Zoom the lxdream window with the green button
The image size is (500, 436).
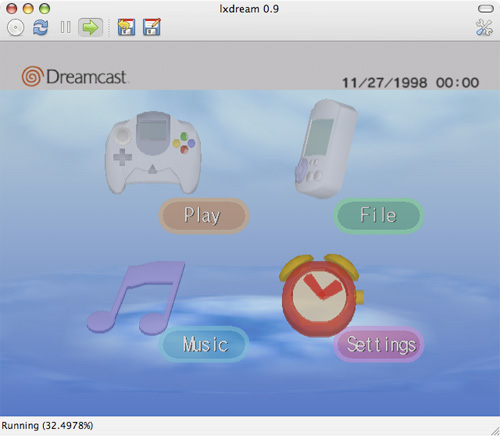[44, 8]
